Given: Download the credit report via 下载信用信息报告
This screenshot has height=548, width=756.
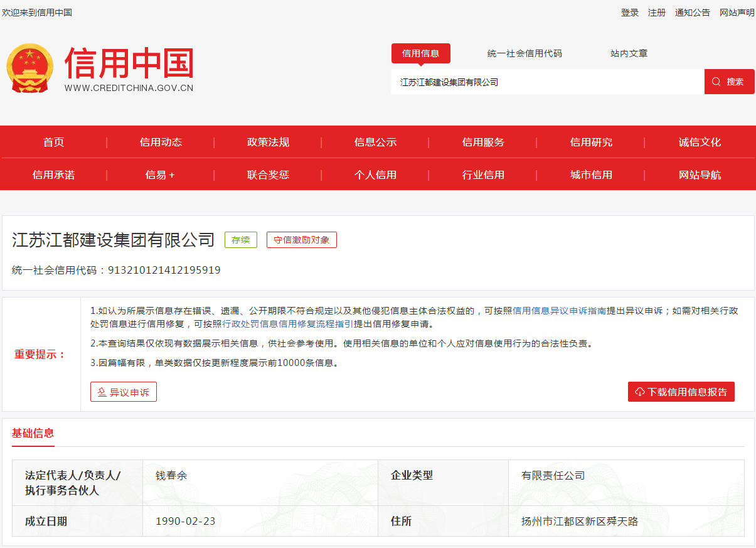Looking at the screenshot, I should [x=681, y=392].
